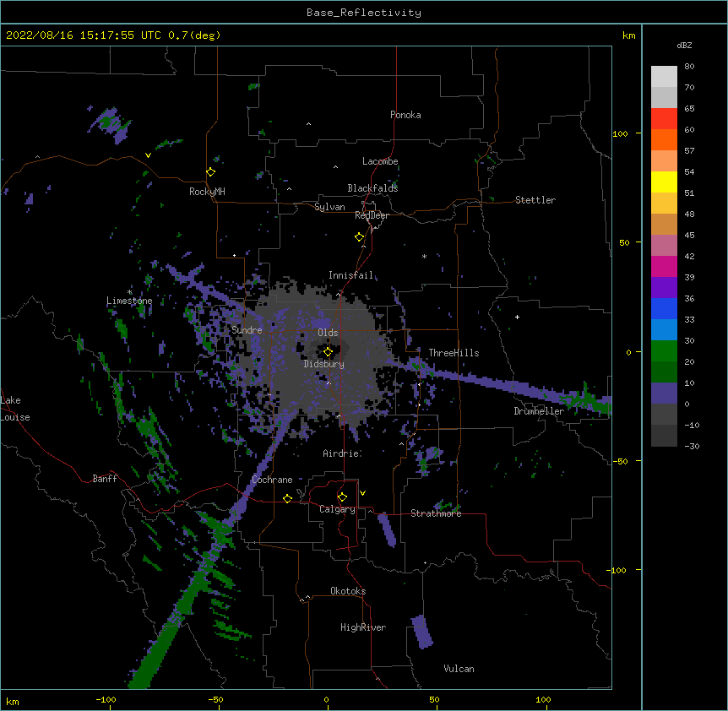Click the RockyMH label
This screenshot has width=728, height=711.
[x=207, y=192]
